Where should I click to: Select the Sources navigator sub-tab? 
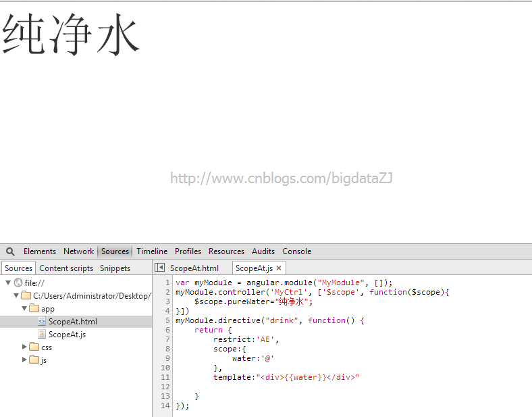tap(18, 268)
